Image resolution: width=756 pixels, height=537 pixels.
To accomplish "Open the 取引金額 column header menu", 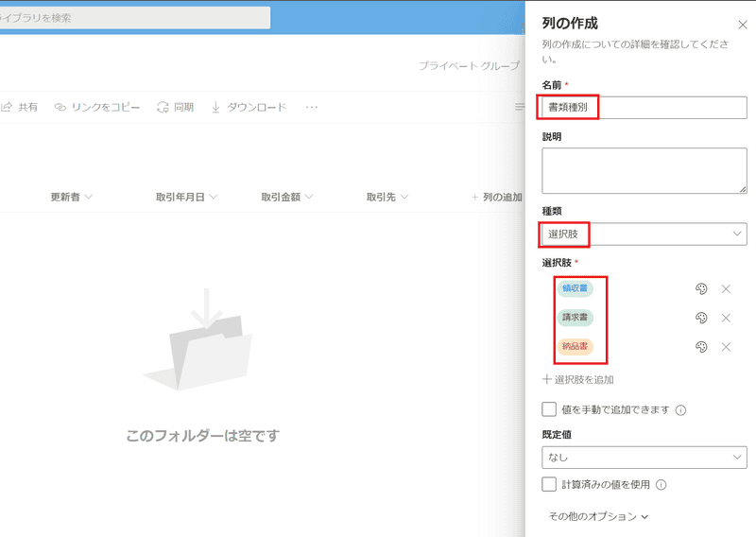I will click(287, 197).
